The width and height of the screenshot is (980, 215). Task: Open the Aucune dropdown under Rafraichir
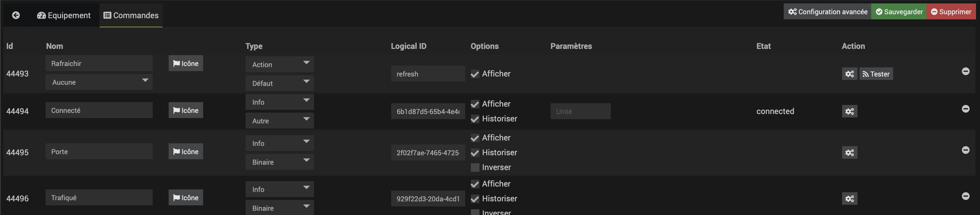[99, 82]
